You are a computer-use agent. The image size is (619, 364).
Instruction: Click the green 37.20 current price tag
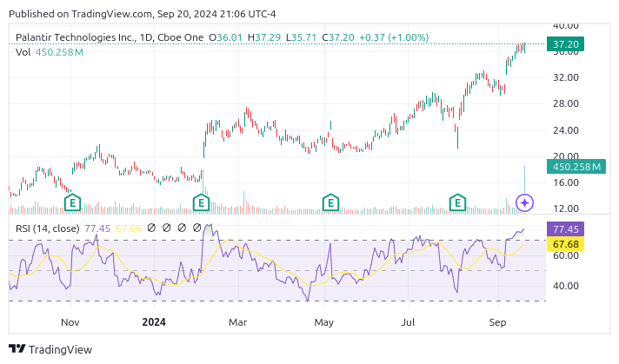click(565, 43)
